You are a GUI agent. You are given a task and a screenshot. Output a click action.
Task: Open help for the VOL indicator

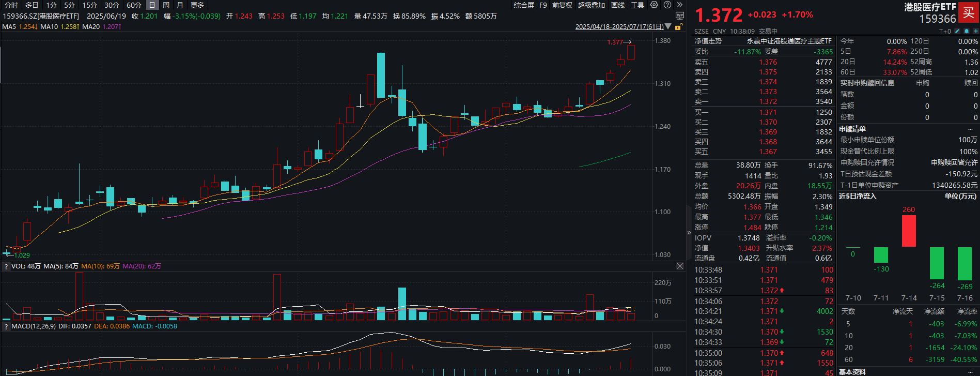coord(6,266)
